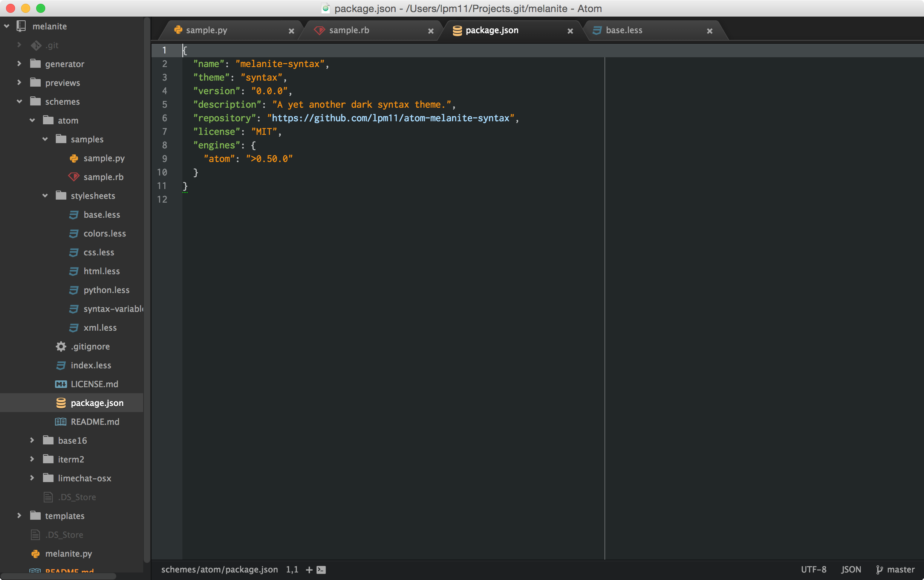Click the terminal icon in status bar
Viewport: 924px width, 580px height.
321,569
